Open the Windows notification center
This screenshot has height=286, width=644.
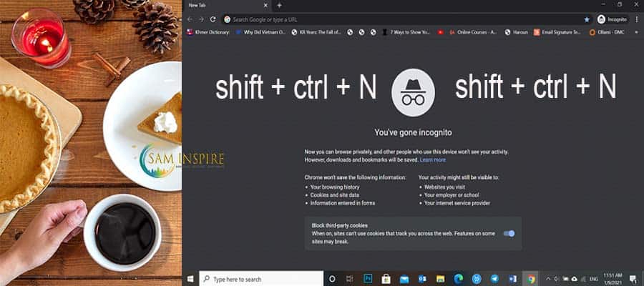tap(633, 279)
